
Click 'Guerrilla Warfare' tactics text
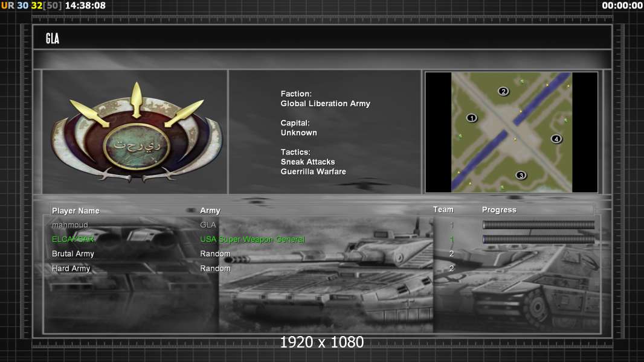click(x=313, y=172)
